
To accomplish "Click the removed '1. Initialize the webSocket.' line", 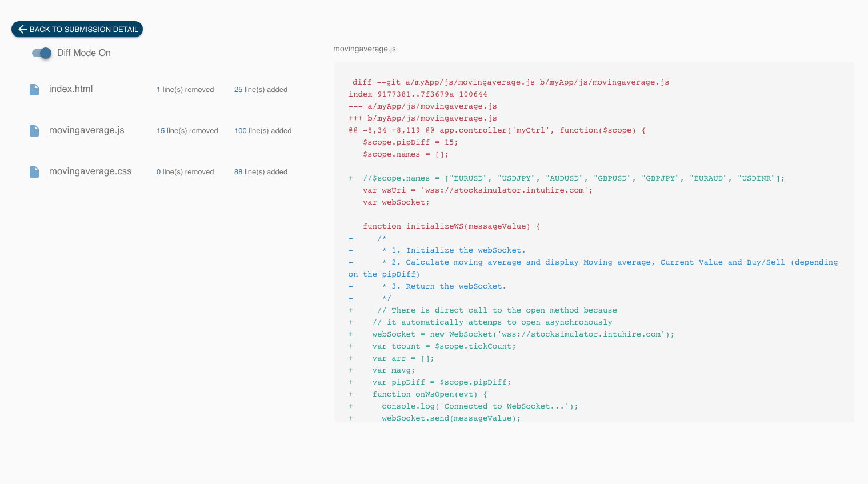I will pyautogui.click(x=437, y=250).
